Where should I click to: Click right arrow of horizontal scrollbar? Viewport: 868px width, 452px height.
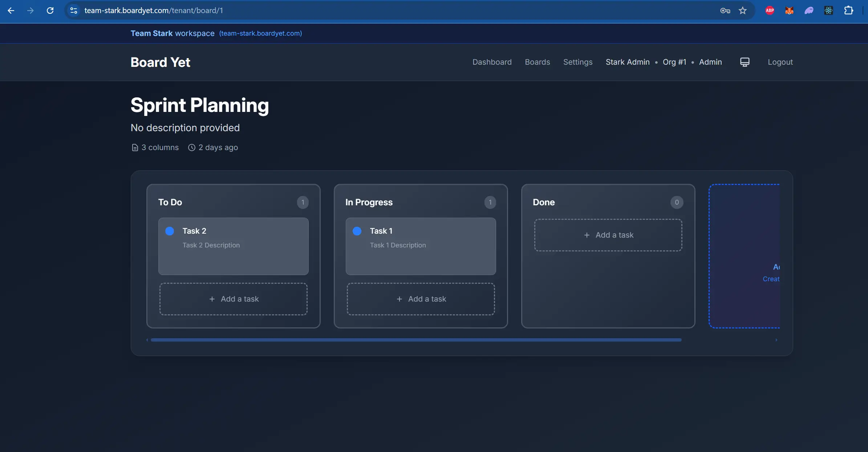click(776, 340)
